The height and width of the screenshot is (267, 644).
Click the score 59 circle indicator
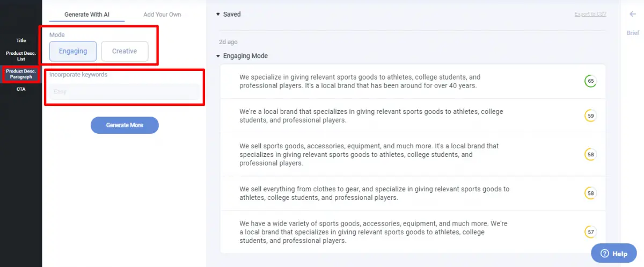pos(590,116)
